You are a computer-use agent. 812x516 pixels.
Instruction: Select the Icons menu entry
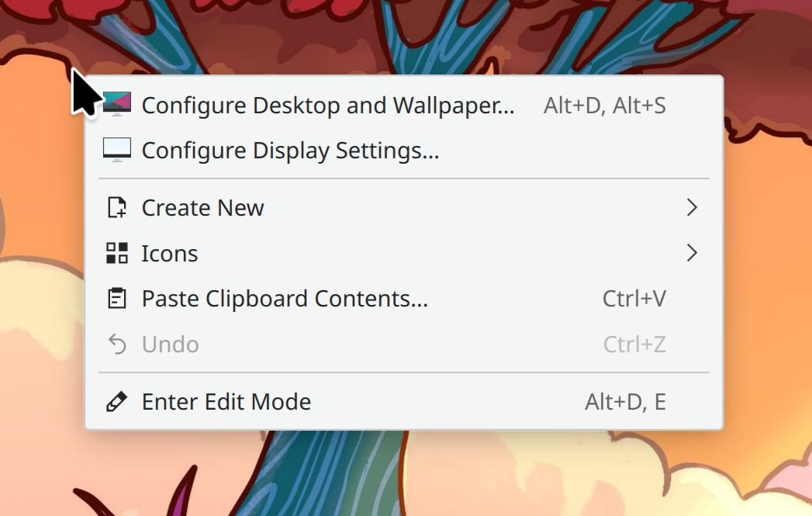(x=404, y=253)
